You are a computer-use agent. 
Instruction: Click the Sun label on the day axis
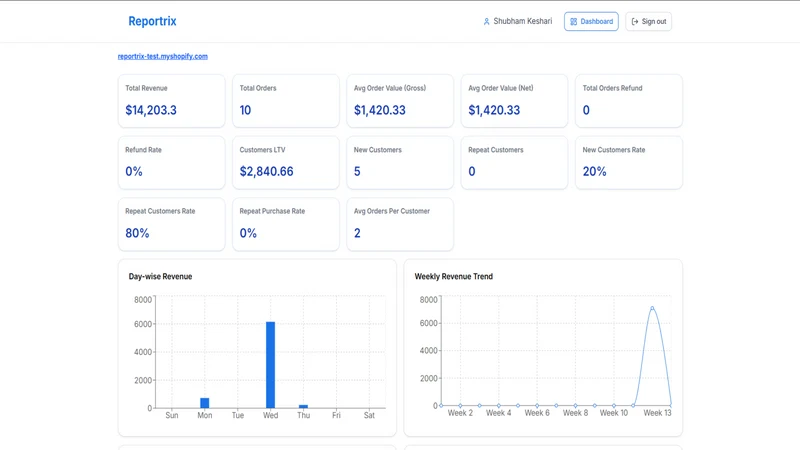pyautogui.click(x=172, y=415)
